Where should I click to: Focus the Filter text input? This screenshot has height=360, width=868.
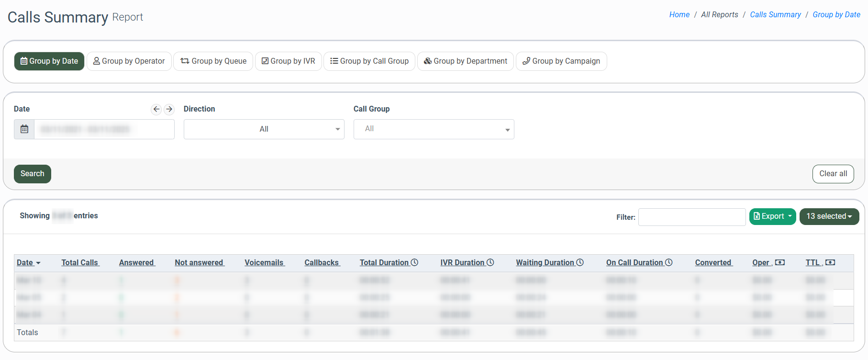point(691,217)
